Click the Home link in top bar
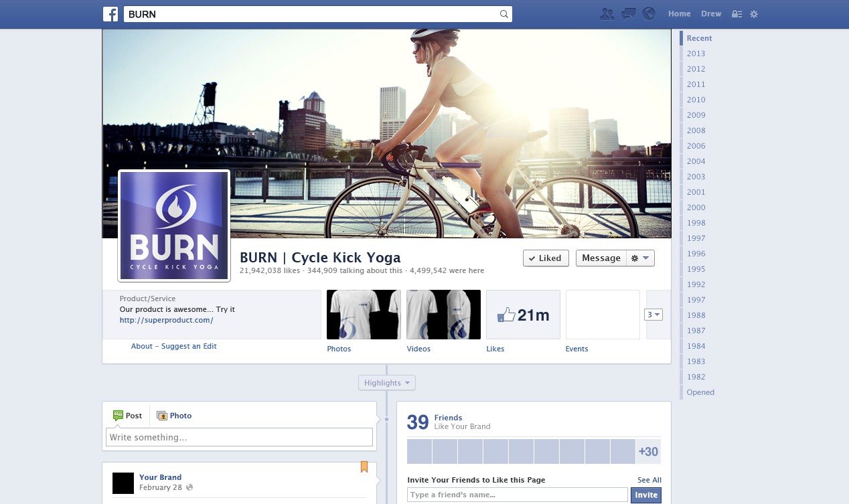The image size is (849, 504). [679, 14]
